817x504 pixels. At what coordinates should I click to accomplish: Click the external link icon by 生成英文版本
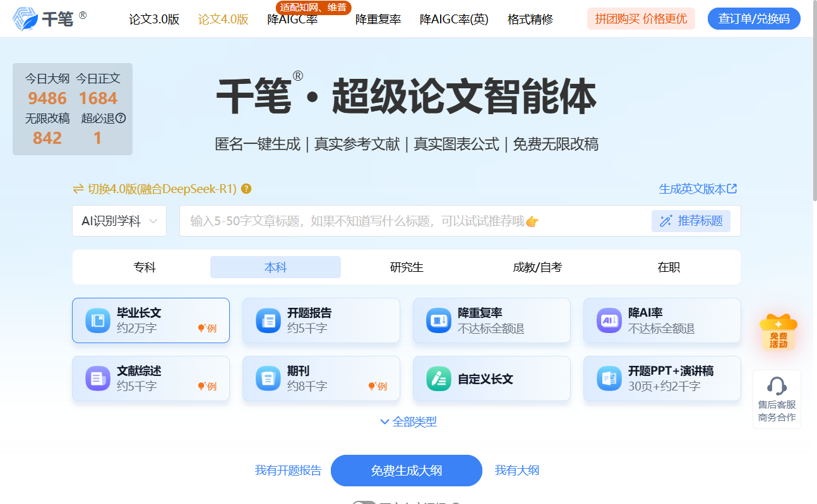tap(732, 189)
